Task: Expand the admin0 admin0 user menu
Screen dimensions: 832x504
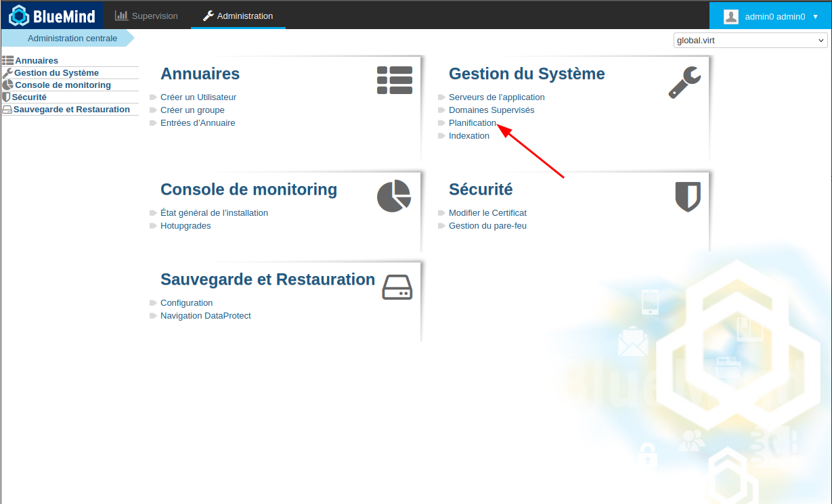Action: (x=815, y=16)
